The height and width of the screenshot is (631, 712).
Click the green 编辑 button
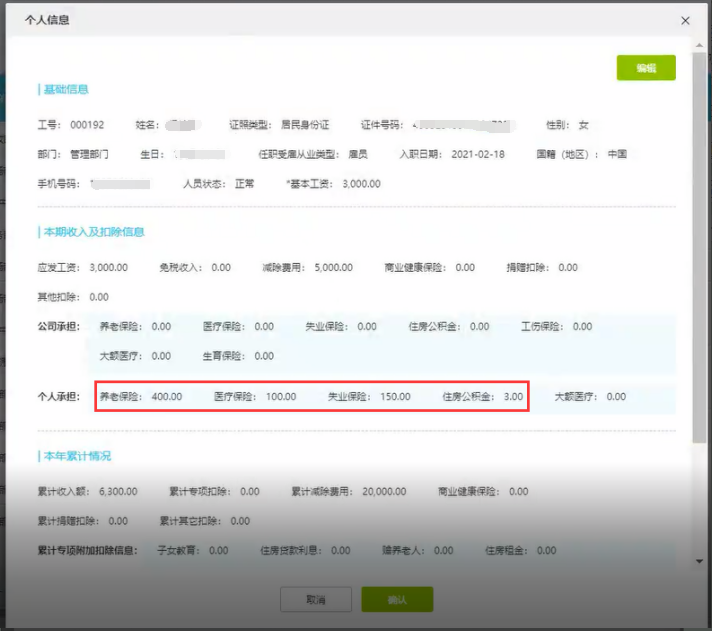[646, 68]
